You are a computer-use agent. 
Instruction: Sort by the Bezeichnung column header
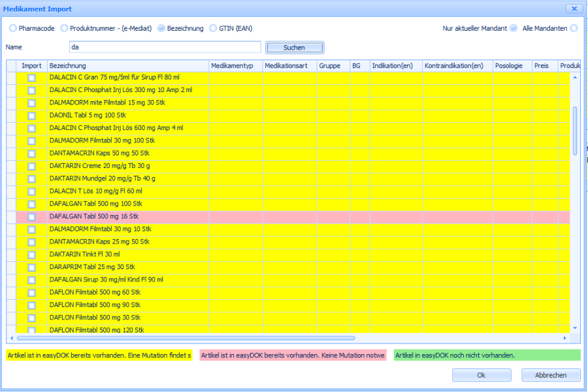127,66
